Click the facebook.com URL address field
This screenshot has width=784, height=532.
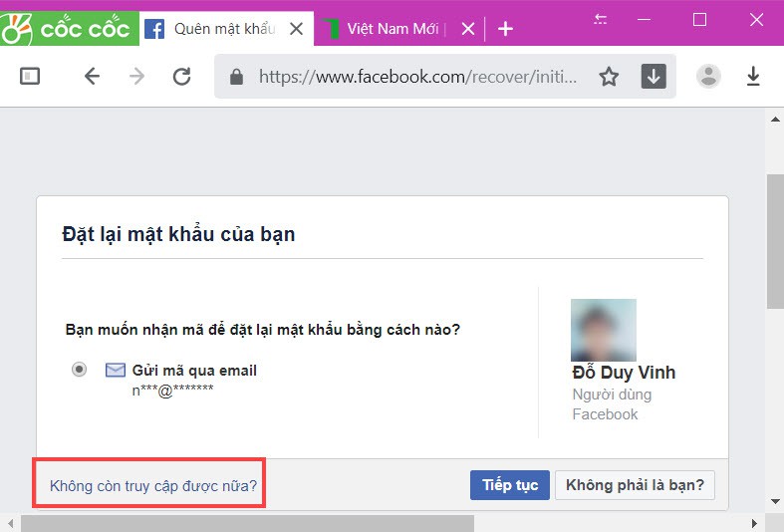417,77
